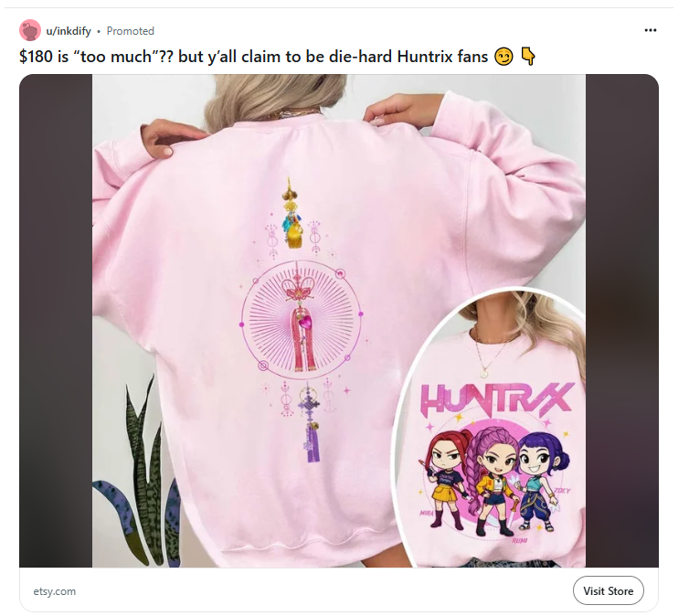
Task: Click the Visit Store button
Action: [609, 591]
